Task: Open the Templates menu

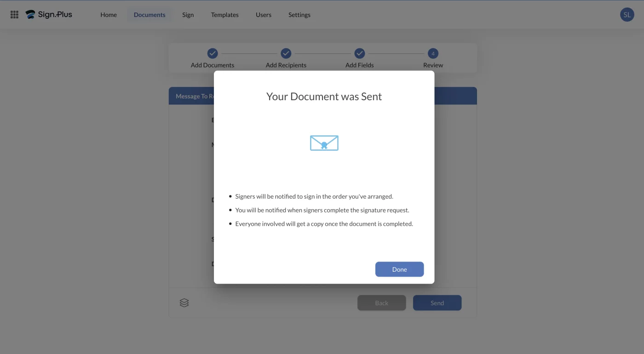Action: [225, 15]
